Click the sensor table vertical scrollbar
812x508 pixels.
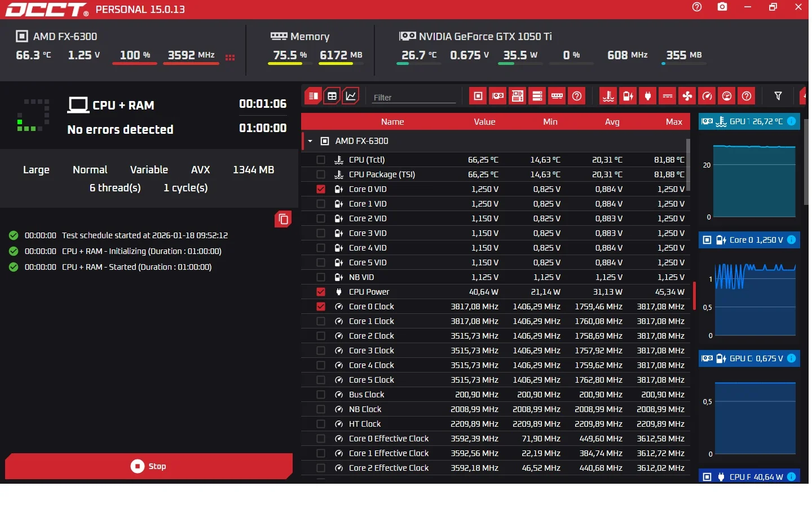[688, 165]
